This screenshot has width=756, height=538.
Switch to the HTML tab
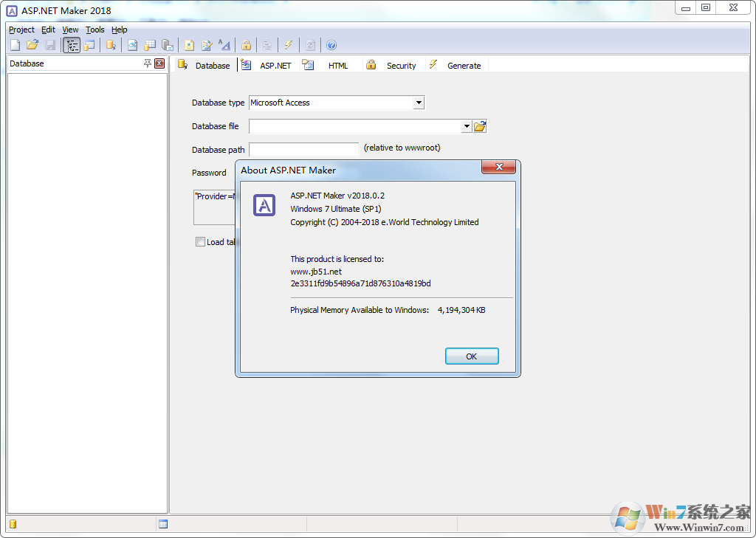click(338, 65)
